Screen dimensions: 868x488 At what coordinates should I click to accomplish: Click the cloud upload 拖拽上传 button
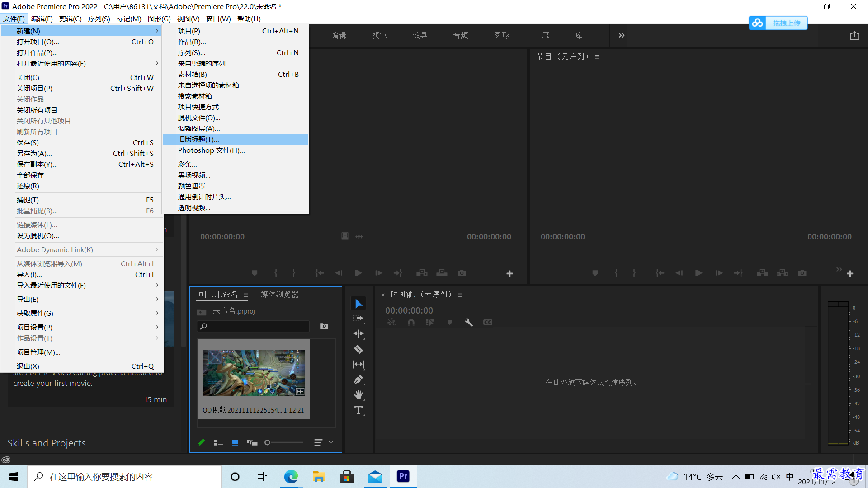point(778,23)
